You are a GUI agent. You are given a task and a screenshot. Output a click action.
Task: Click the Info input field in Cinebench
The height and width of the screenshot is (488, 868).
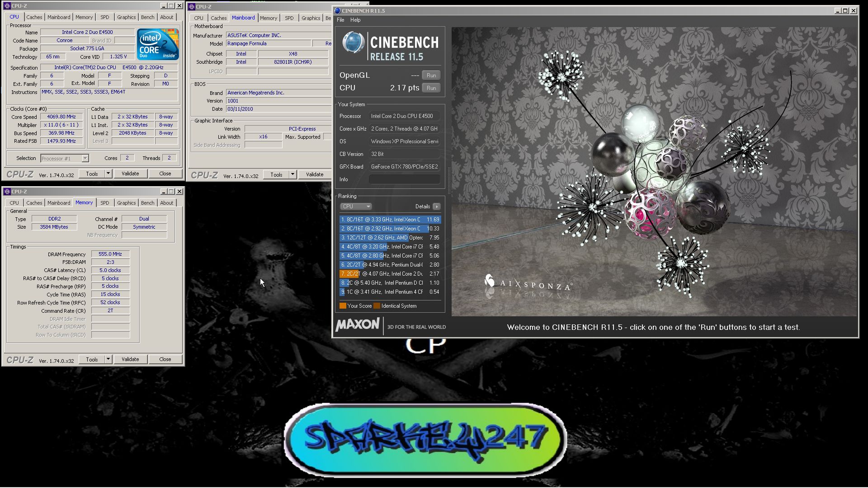(x=405, y=179)
